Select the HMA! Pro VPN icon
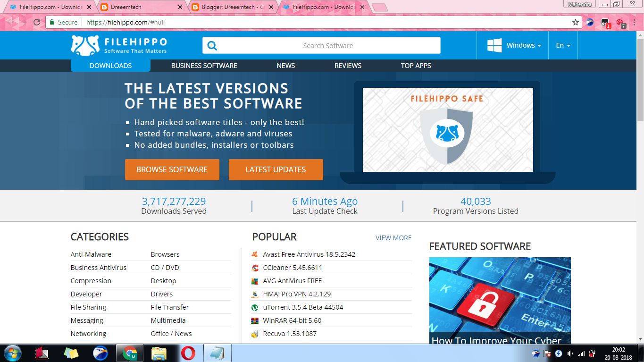 (x=255, y=294)
